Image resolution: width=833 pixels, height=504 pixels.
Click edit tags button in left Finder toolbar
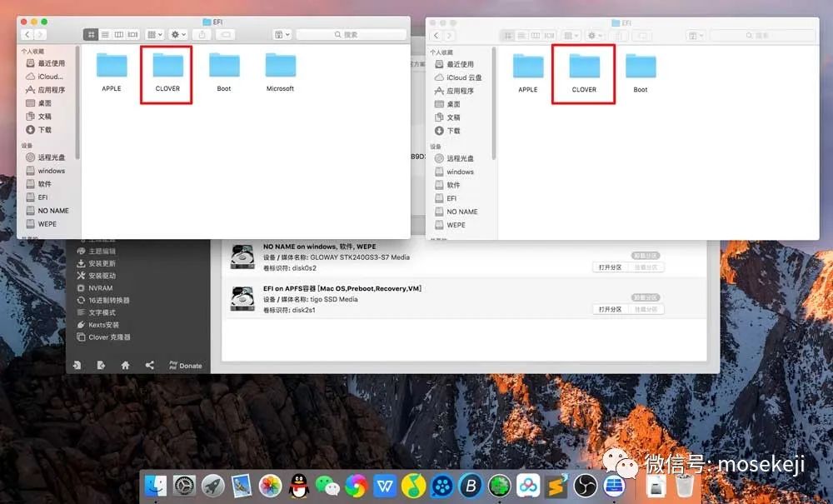[226, 34]
